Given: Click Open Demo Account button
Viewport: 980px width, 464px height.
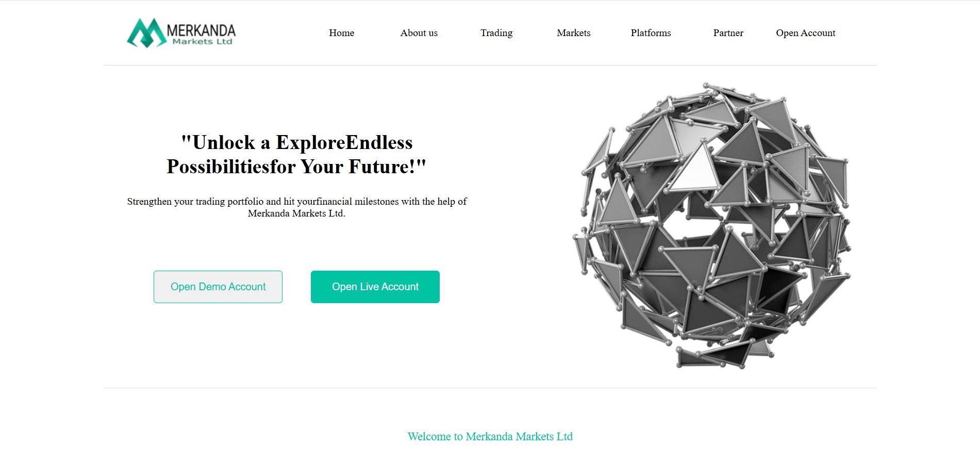Looking at the screenshot, I should tap(218, 287).
